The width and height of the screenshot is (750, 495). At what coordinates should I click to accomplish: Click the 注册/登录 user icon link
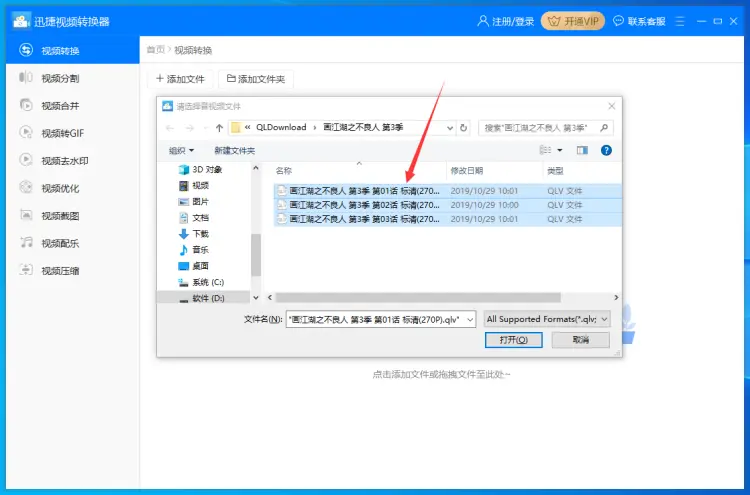click(506, 22)
